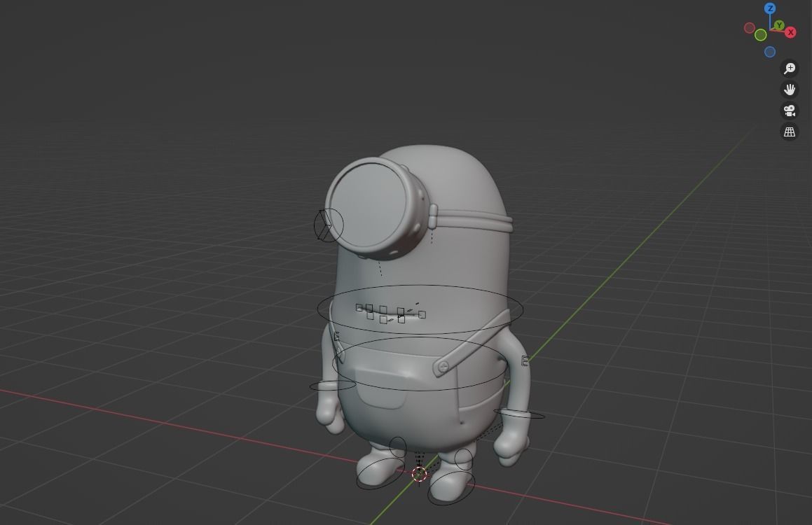Snap view to unlabeled green negative Y circle
812x525 pixels.
pyautogui.click(x=761, y=35)
